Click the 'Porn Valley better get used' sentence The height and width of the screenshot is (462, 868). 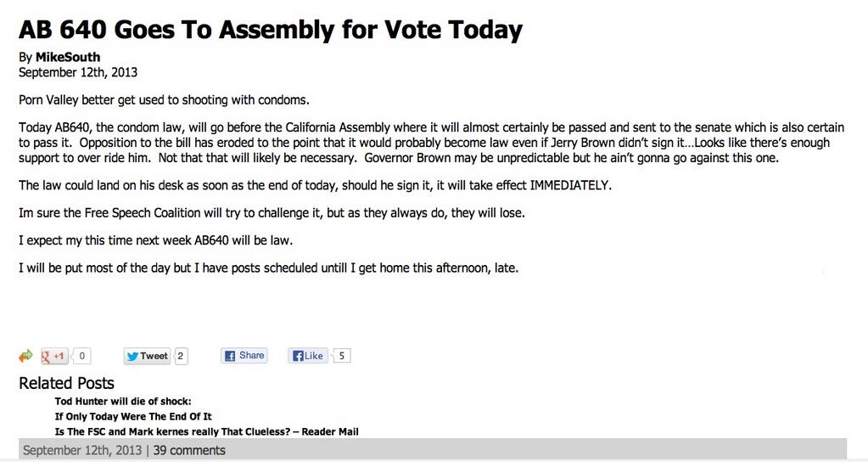(164, 100)
